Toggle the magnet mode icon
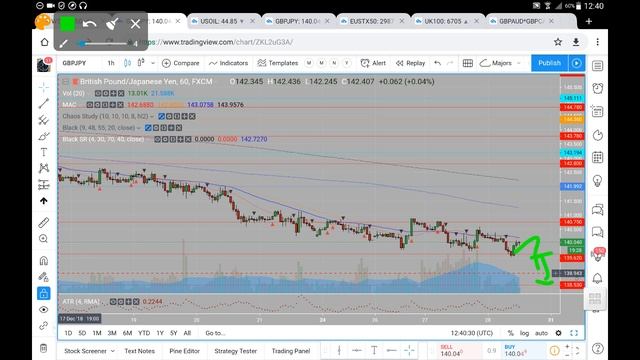 click(x=44, y=260)
